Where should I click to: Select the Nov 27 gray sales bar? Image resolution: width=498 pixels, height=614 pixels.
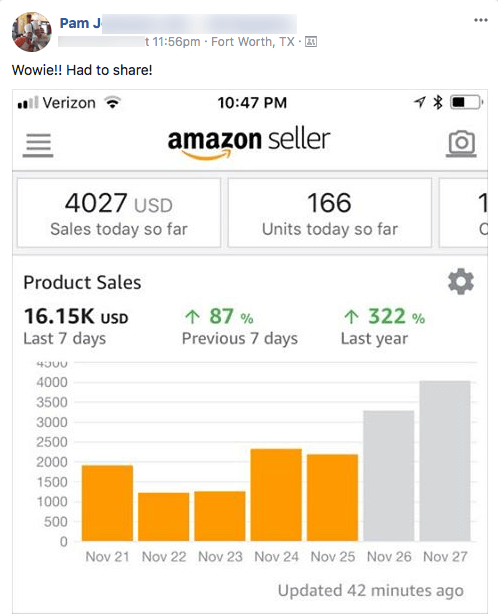pos(445,461)
